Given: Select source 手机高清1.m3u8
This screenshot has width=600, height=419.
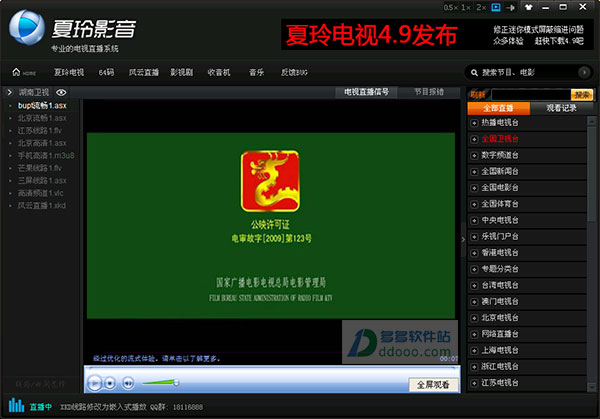Looking at the screenshot, I should tap(46, 155).
